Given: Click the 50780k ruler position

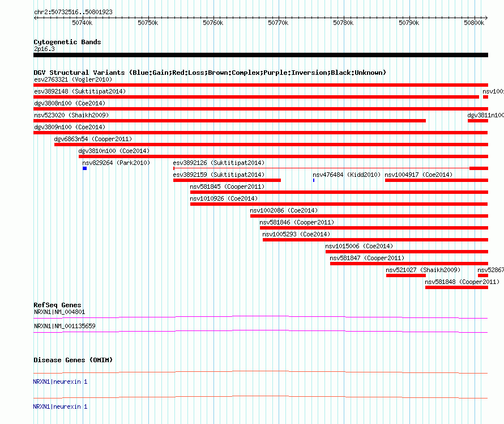Looking at the screenshot, I should (343, 23).
